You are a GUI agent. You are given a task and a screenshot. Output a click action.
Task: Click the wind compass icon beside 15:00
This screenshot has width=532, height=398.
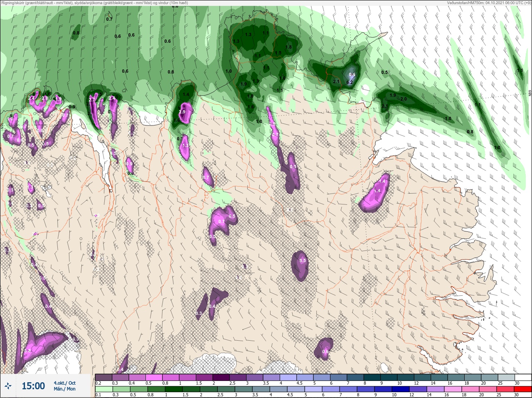tap(8, 386)
